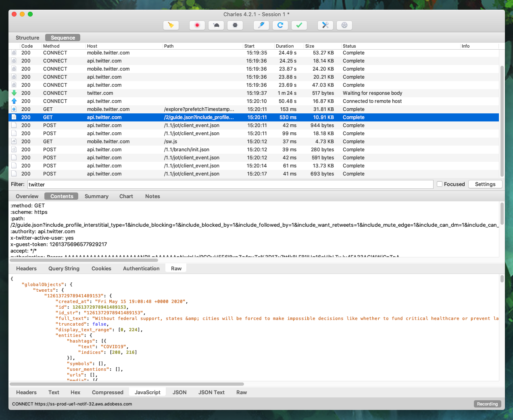Select the Sequence view tab

(x=63, y=38)
